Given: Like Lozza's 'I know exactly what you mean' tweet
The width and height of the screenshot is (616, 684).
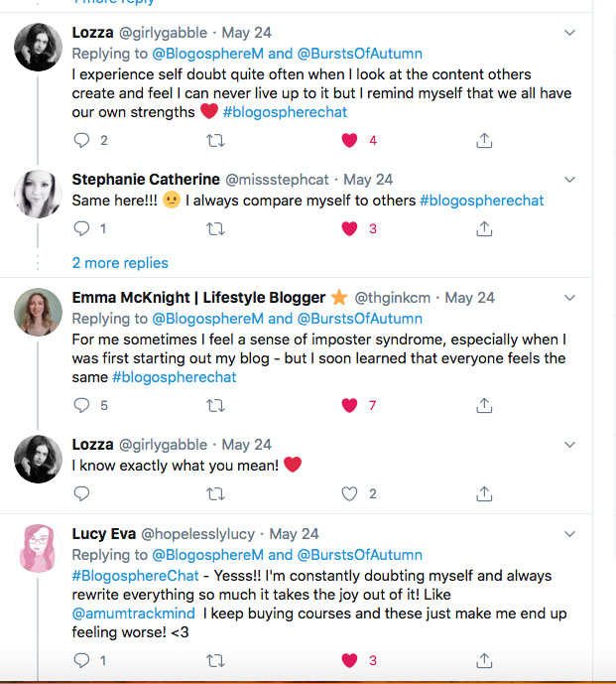Looking at the screenshot, I should tap(349, 493).
